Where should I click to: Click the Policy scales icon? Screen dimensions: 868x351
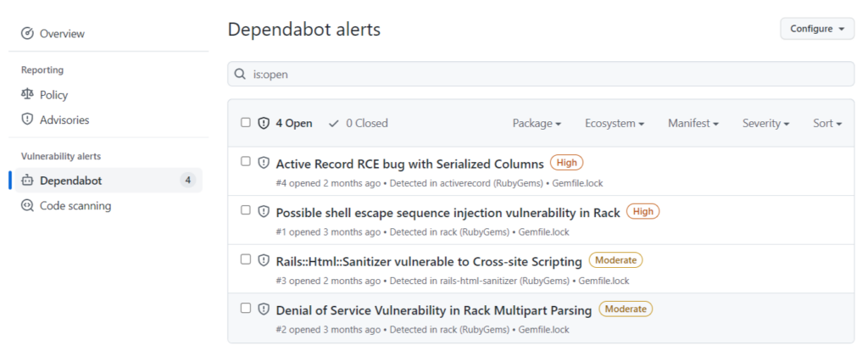27,95
